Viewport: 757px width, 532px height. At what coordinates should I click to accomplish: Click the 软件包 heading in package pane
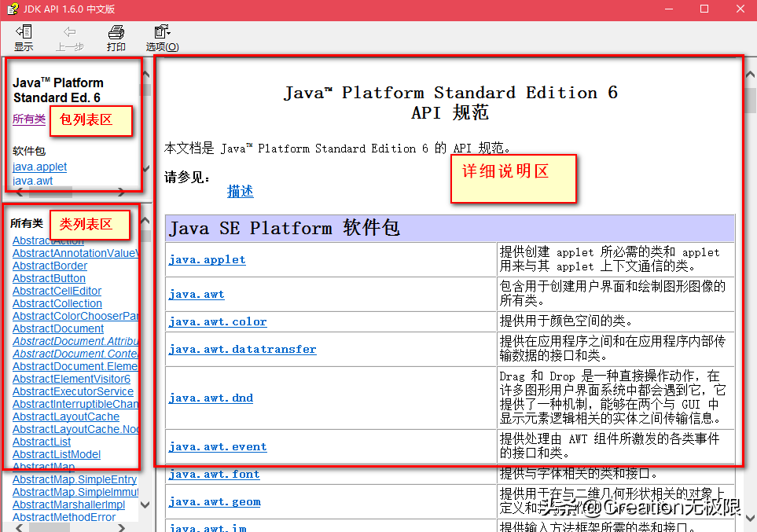(29, 151)
